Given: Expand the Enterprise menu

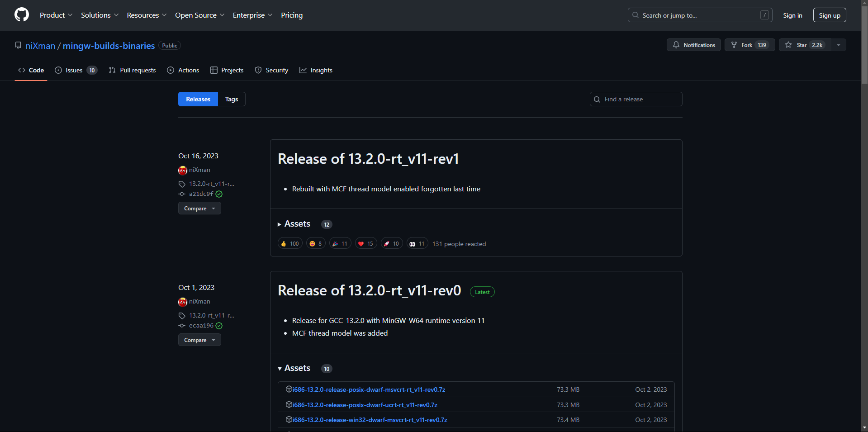Looking at the screenshot, I should click(252, 15).
